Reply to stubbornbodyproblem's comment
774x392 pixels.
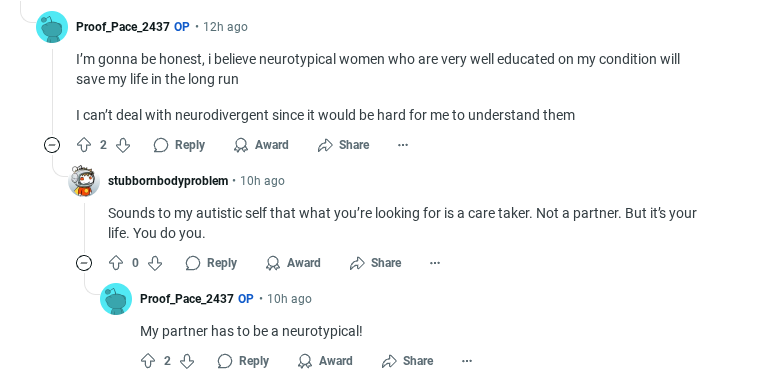tap(211, 263)
